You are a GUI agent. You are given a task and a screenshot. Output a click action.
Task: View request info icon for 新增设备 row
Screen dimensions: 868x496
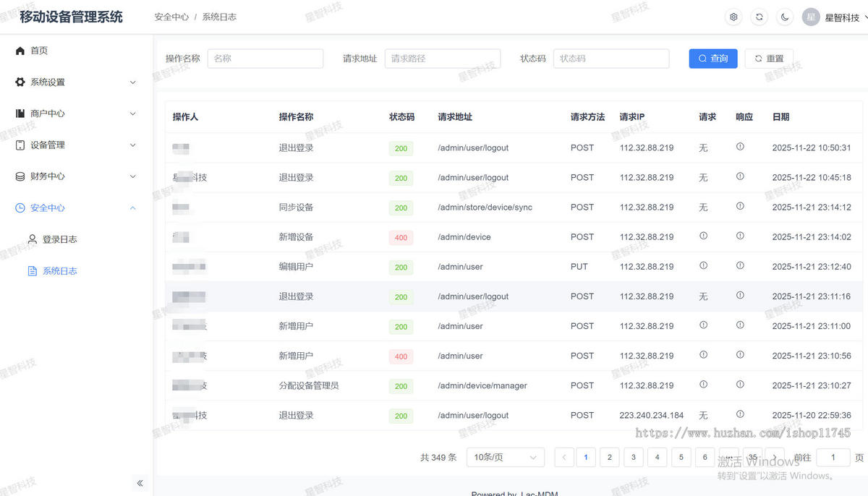click(x=703, y=236)
